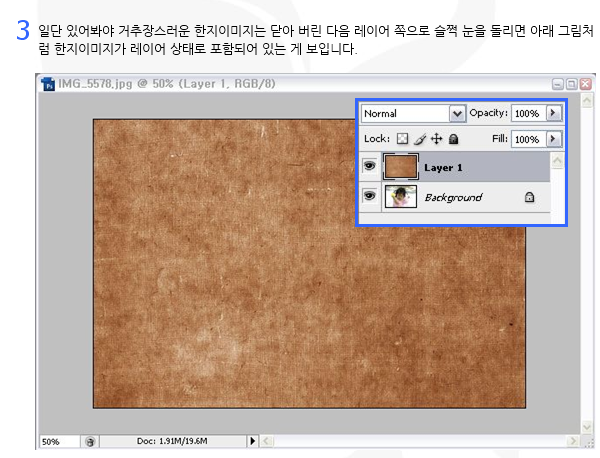This screenshot has width=600, height=458.
Task: Select the Layer 1 name
Action: click(443, 168)
